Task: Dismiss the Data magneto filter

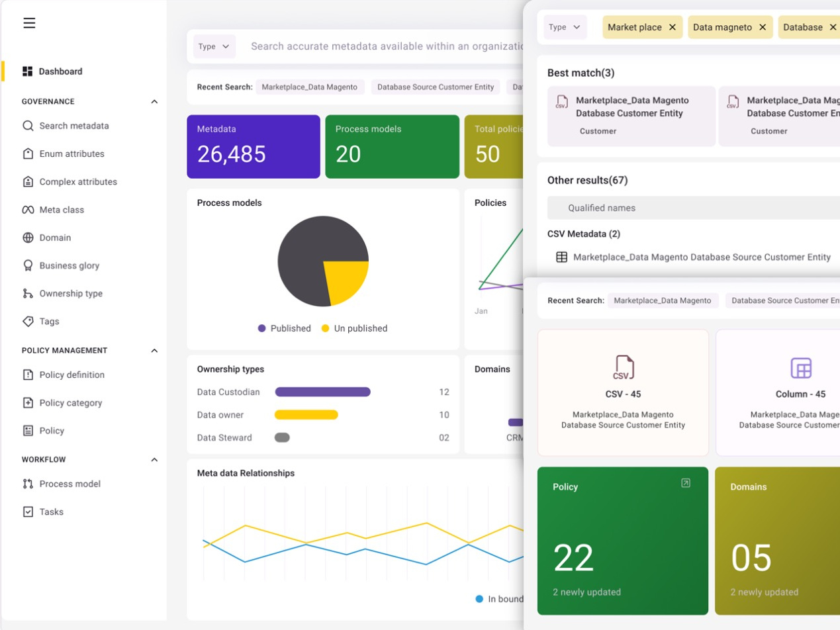Action: 764,27
